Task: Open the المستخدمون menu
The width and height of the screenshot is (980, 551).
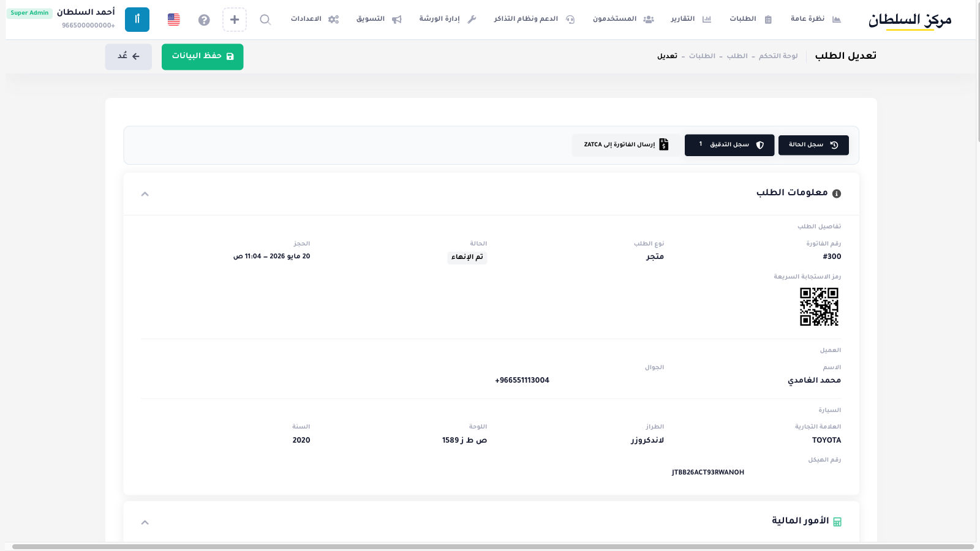Action: (624, 20)
